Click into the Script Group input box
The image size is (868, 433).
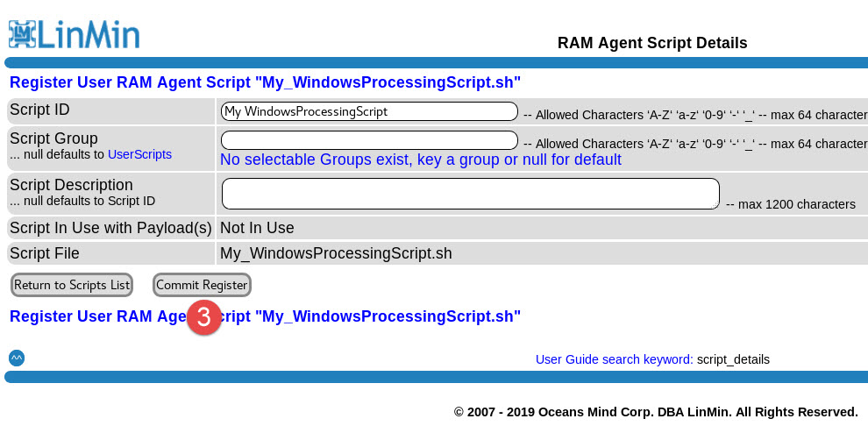pos(369,140)
